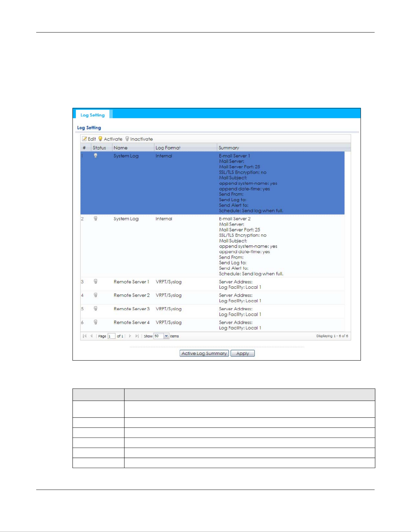Click the Active Log Summary button
Viewport: 411px width, 532px height.
pos(204,353)
